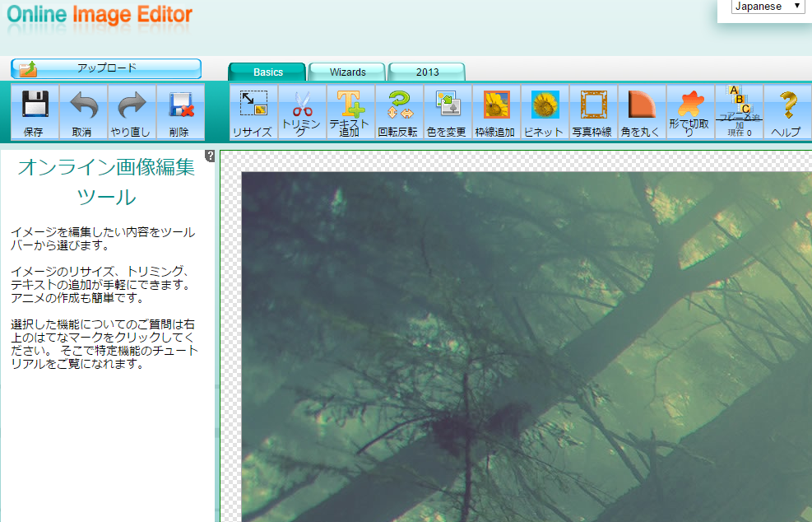Click the イメージのリサイズ、トリミング paragraph
This screenshot has height=522, width=812.
click(x=101, y=285)
